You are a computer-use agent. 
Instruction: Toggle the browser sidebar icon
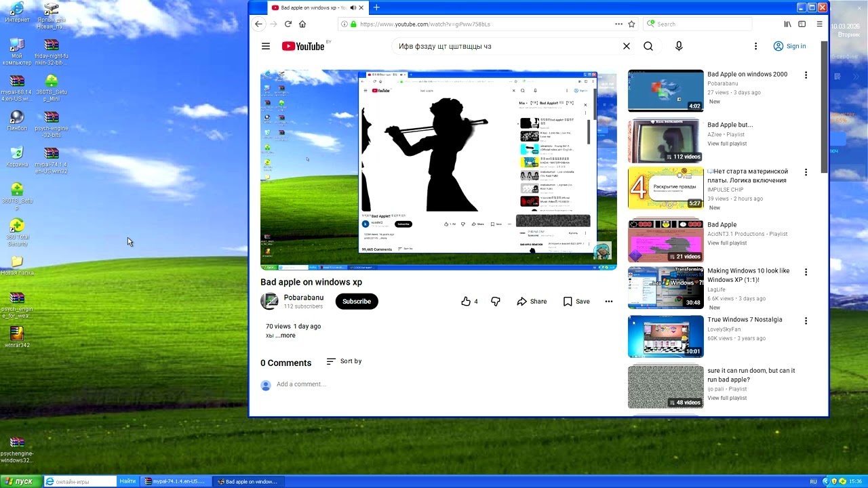click(x=802, y=24)
